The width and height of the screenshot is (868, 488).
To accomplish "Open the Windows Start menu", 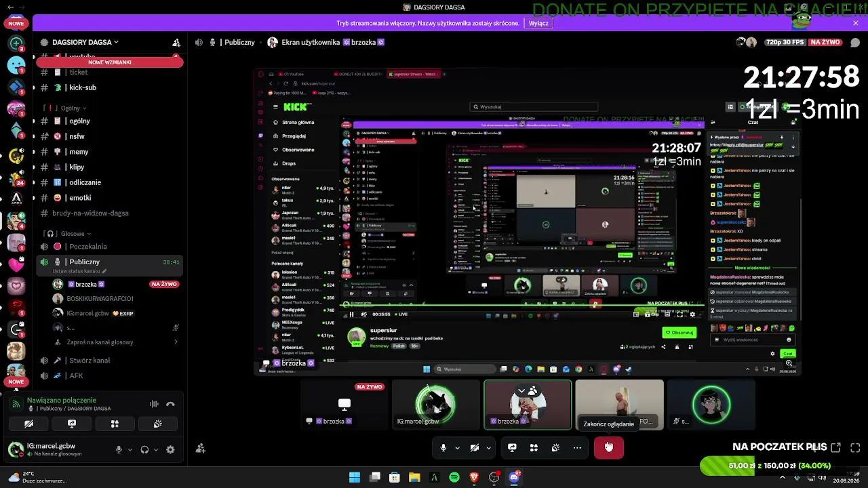I will pyautogui.click(x=355, y=477).
